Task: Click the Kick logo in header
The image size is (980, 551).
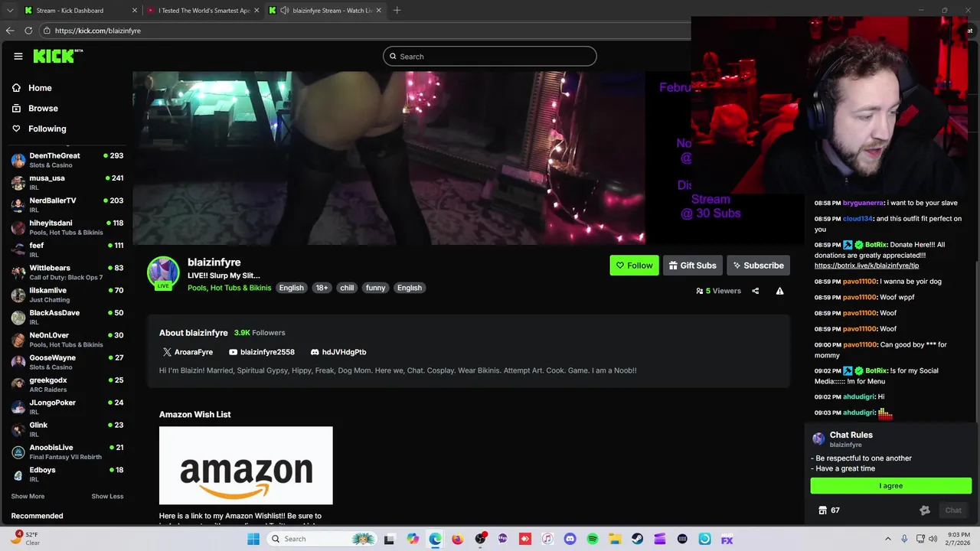Action: (57, 56)
